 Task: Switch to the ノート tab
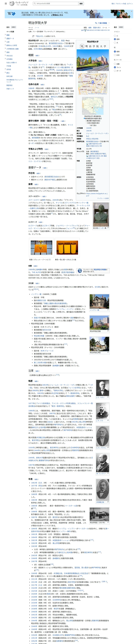click(37, 27)
